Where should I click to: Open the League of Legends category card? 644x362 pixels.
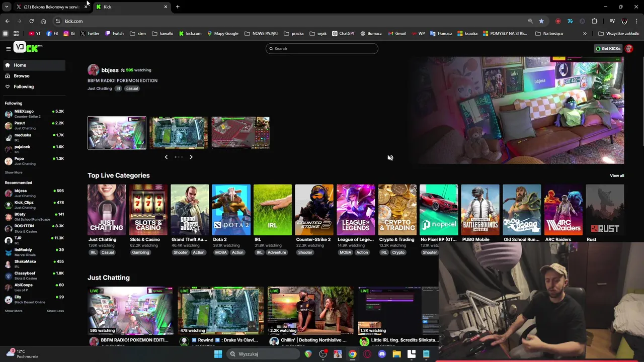pos(356,210)
